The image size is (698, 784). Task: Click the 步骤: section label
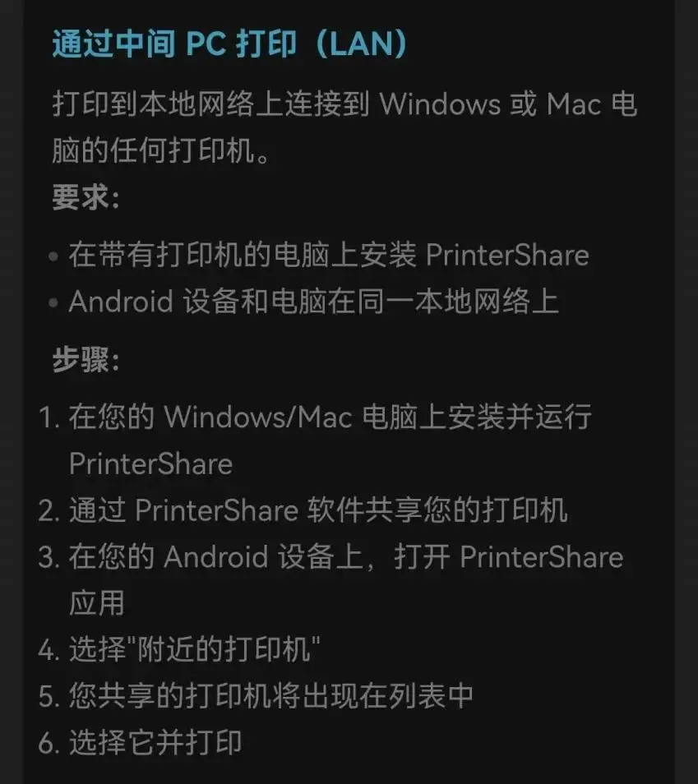pos(86,359)
